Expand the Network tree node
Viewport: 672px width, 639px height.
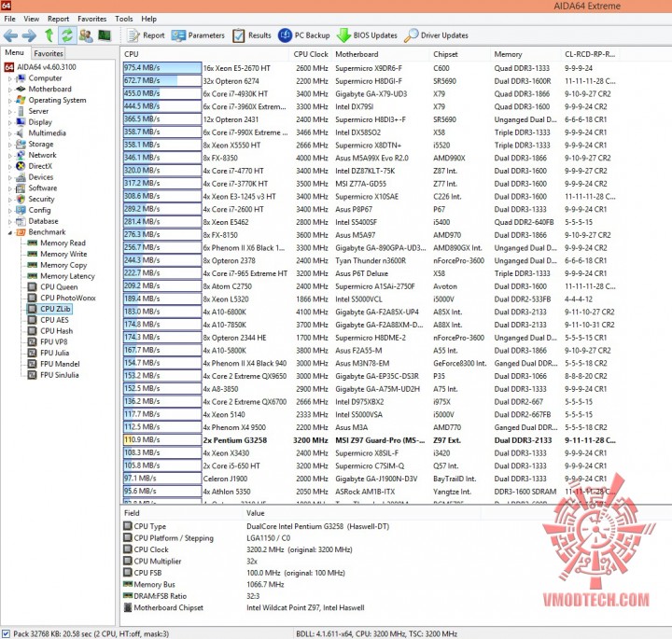coord(9,156)
